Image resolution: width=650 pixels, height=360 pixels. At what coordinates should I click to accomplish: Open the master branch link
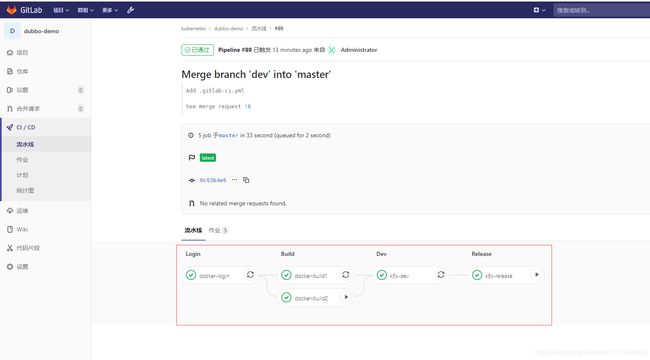coord(228,135)
